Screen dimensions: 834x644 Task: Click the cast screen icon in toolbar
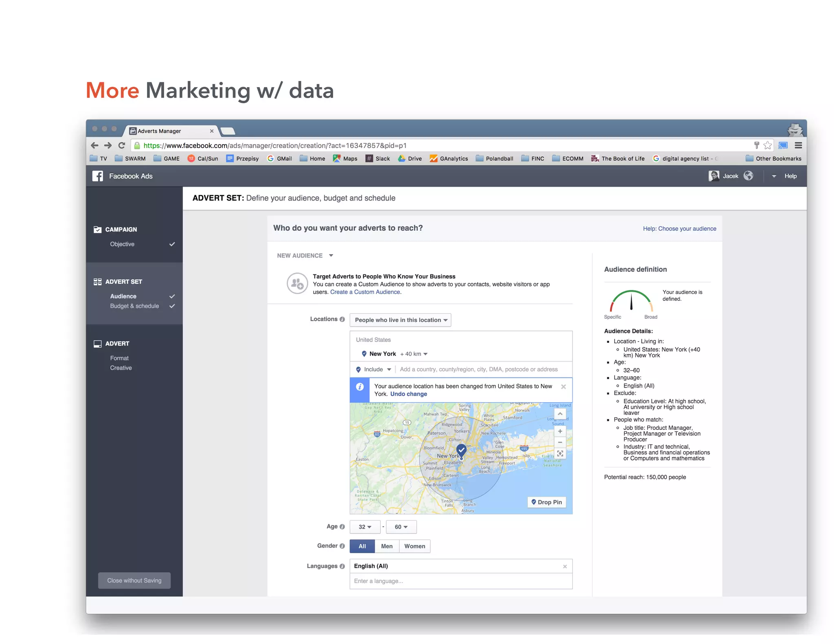(x=783, y=145)
